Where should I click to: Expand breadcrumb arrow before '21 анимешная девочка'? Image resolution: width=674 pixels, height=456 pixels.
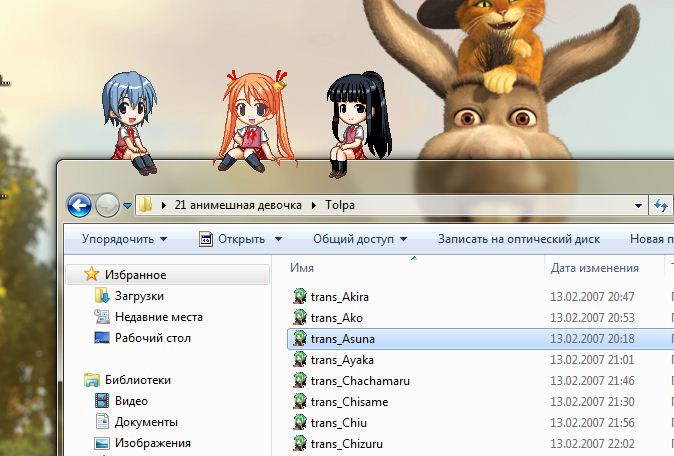(x=163, y=206)
